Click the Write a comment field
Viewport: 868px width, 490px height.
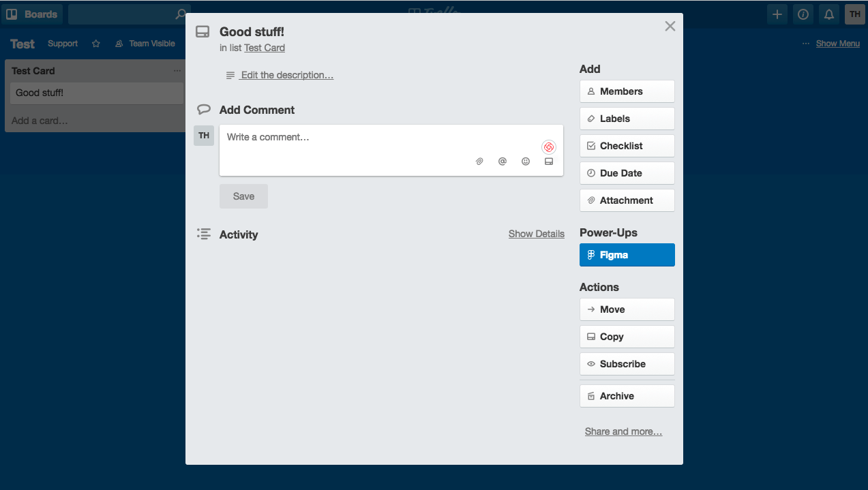pos(382,138)
